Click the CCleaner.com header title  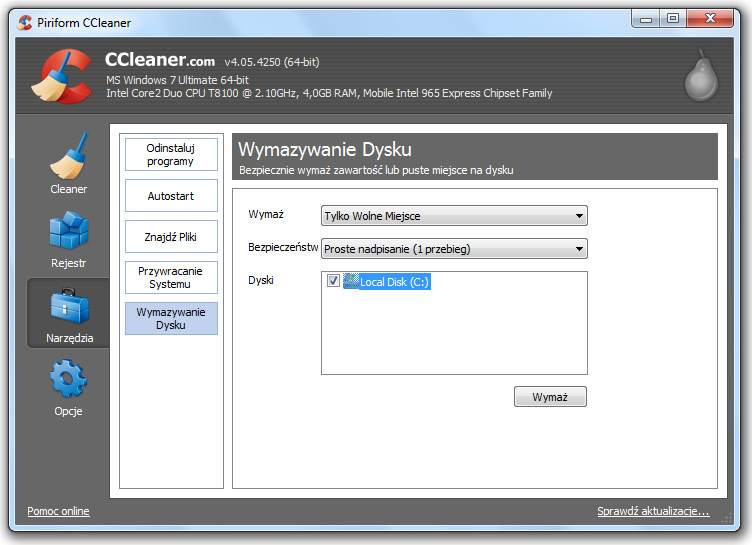coord(160,59)
